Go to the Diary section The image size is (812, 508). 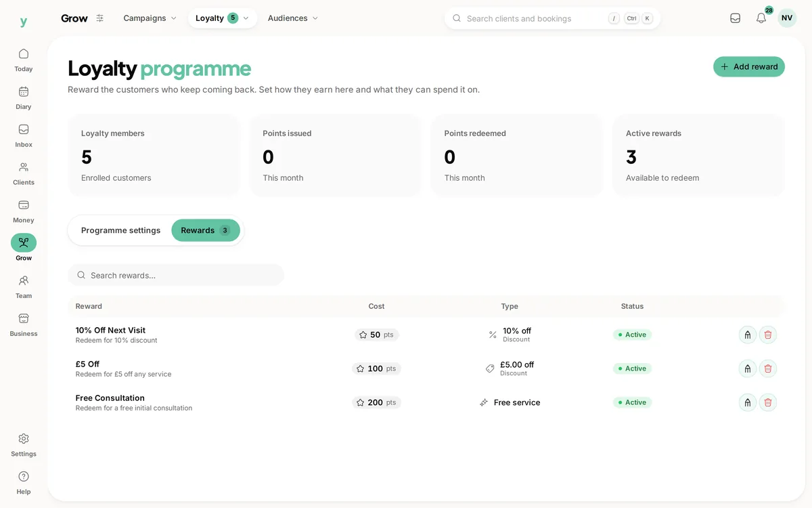(24, 98)
